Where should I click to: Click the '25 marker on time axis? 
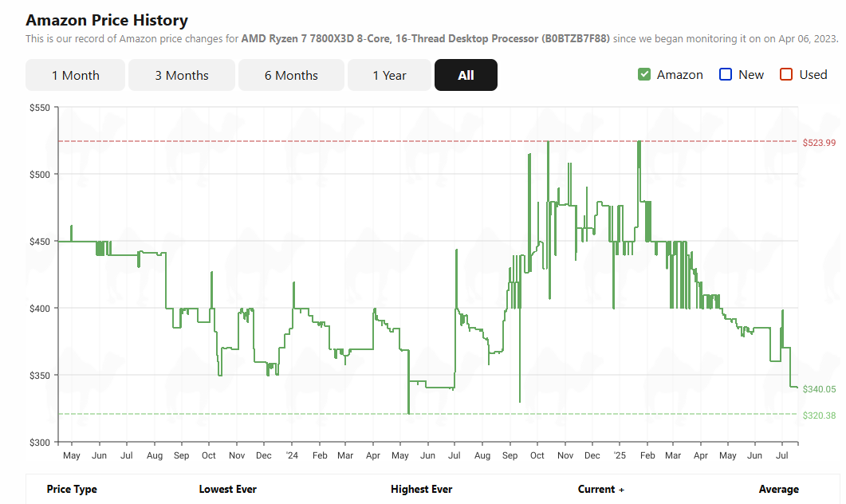pyautogui.click(x=620, y=455)
